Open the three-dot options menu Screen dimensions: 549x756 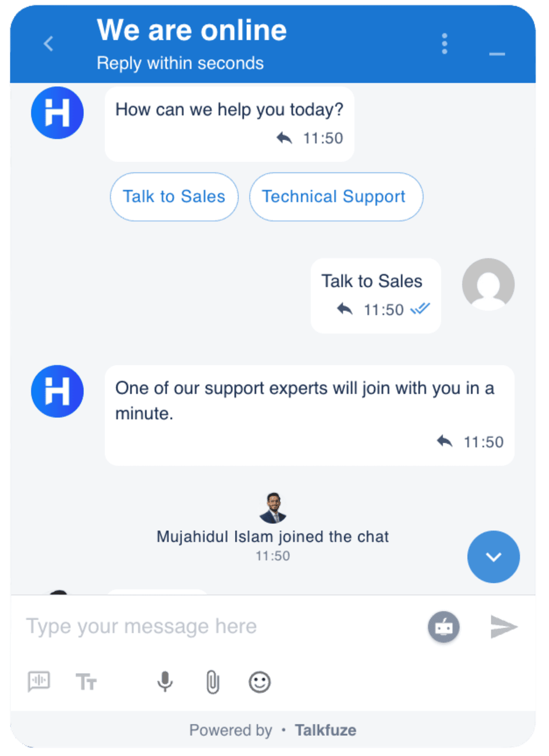[445, 44]
